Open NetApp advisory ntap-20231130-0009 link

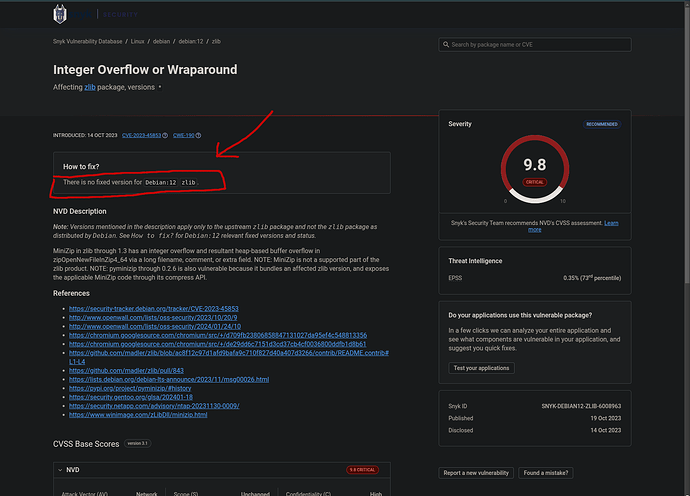pos(154,406)
